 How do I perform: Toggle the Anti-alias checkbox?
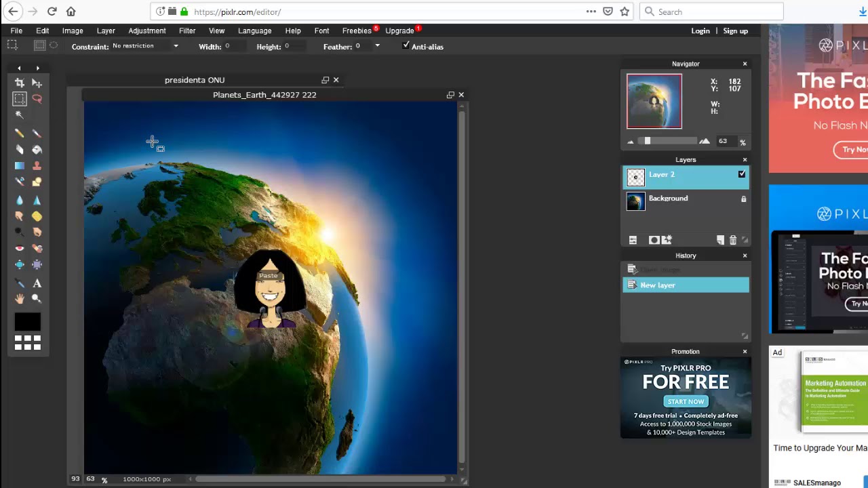(406, 46)
